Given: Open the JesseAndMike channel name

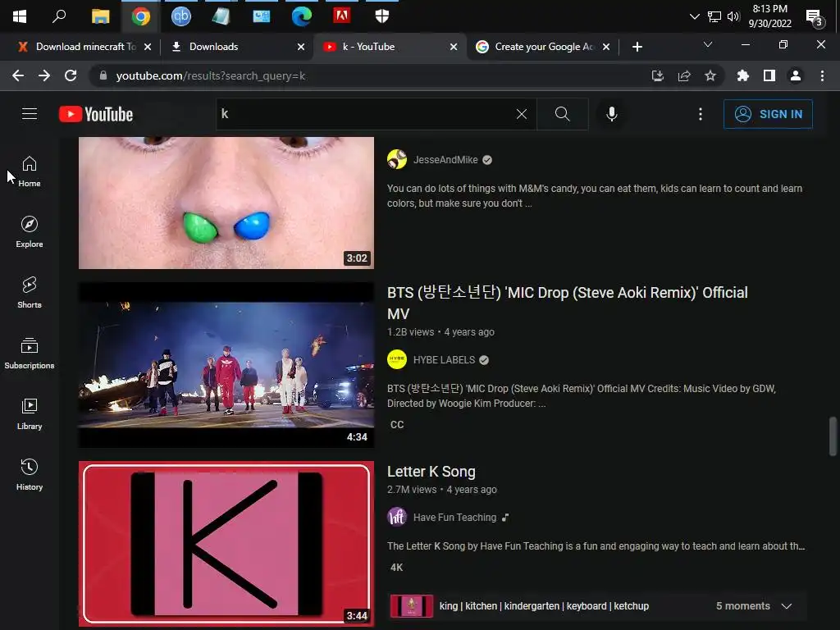Looking at the screenshot, I should [445, 160].
